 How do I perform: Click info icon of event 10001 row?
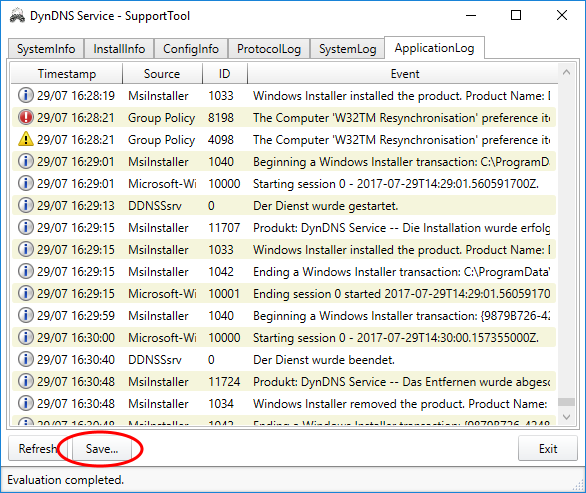(x=26, y=293)
